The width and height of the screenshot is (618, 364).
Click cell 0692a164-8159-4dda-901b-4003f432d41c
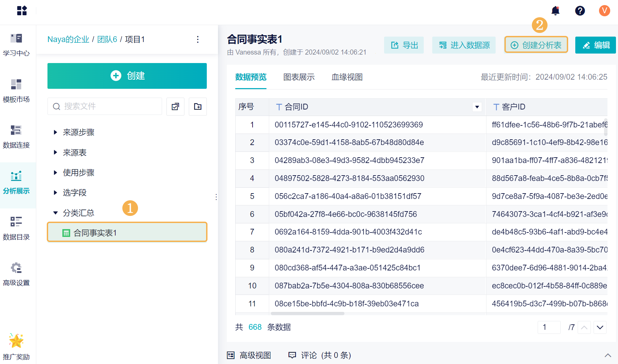pyautogui.click(x=378, y=232)
